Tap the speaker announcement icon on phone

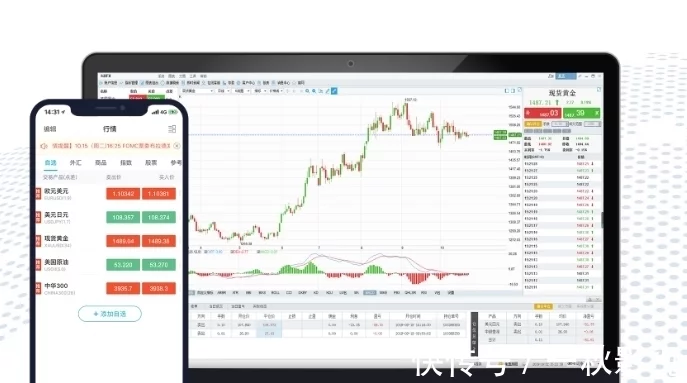[x=44, y=146]
